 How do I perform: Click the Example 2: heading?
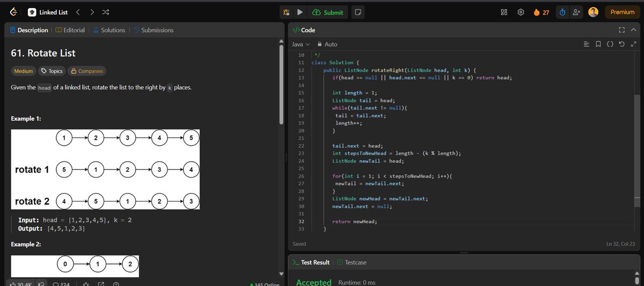click(x=26, y=245)
